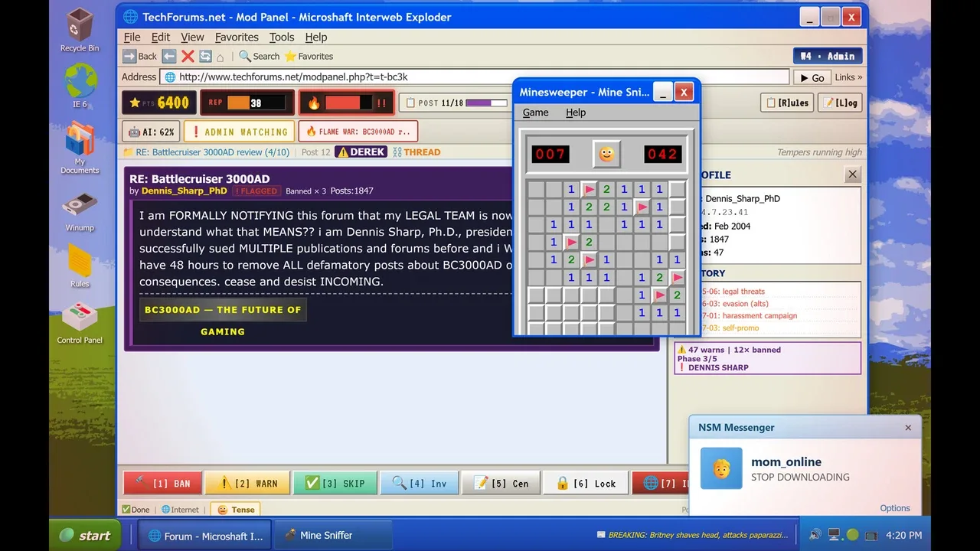Expand the Links toolbar chevron
The height and width of the screenshot is (551, 980).
(848, 77)
